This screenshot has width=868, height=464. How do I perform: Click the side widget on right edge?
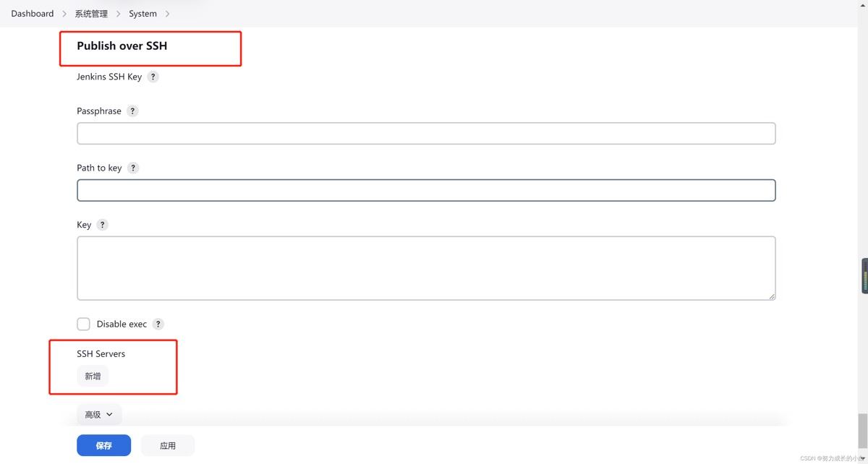tap(864, 275)
